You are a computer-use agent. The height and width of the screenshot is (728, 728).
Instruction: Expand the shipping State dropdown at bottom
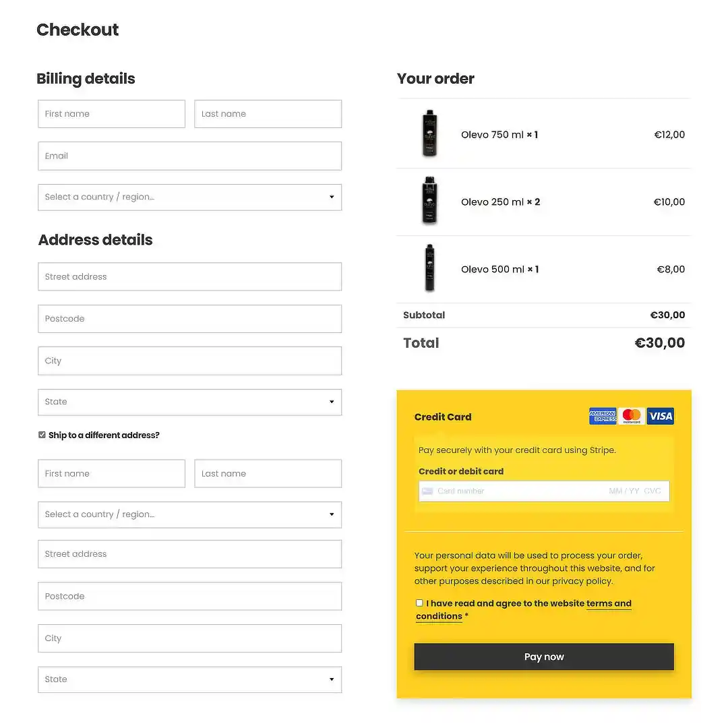click(x=190, y=679)
